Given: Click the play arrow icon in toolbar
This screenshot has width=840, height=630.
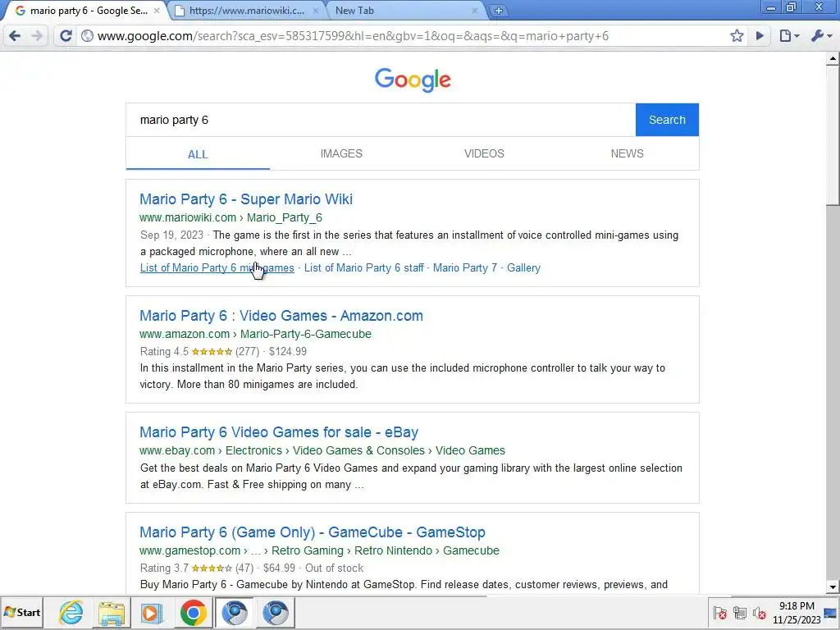Looking at the screenshot, I should (x=760, y=36).
